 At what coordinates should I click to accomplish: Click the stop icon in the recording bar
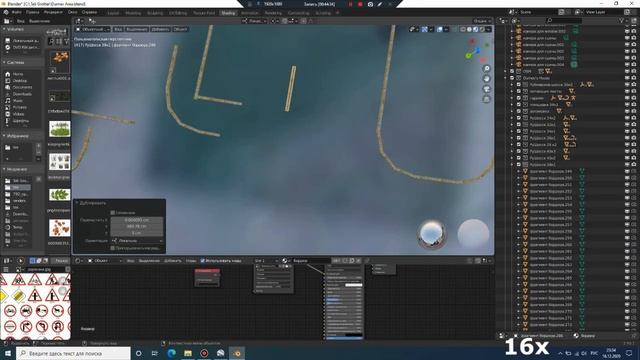click(x=360, y=4)
